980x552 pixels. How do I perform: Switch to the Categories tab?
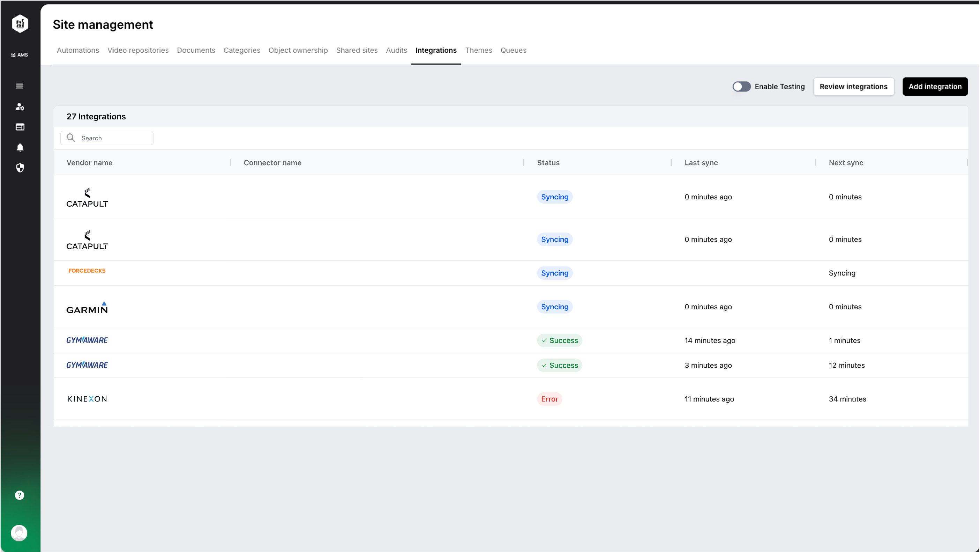[x=242, y=50]
